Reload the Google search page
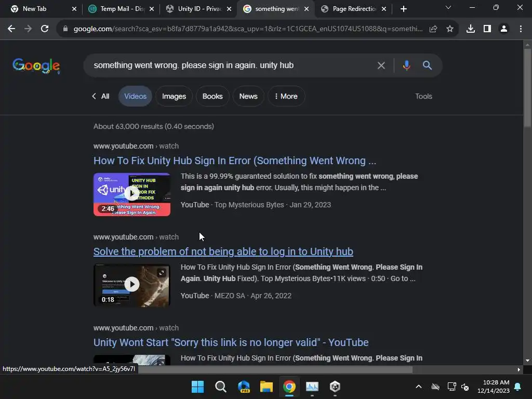Image resolution: width=532 pixels, height=399 pixels. pos(45,29)
